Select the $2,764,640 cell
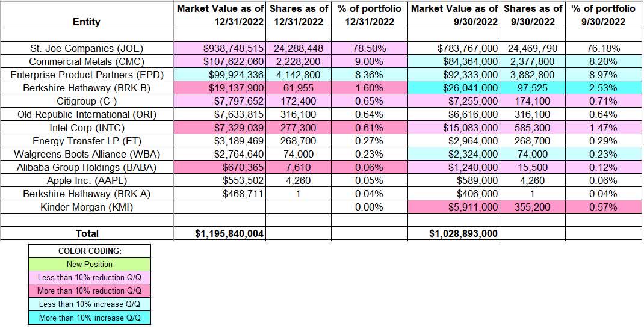The width and height of the screenshot is (644, 329). [x=219, y=154]
